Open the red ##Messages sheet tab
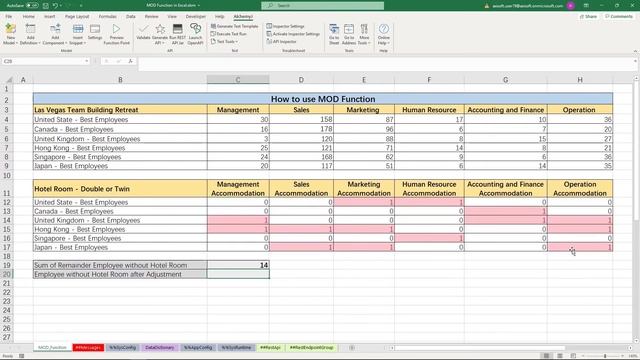Image resolution: width=640 pixels, height=360 pixels. [88, 347]
